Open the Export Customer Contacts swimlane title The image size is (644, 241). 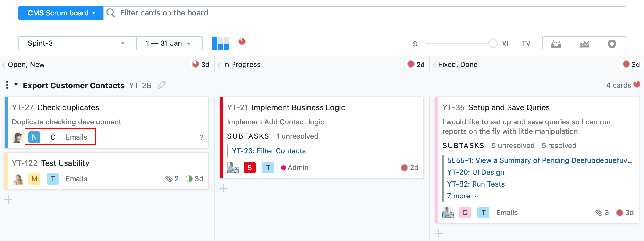[x=74, y=86]
